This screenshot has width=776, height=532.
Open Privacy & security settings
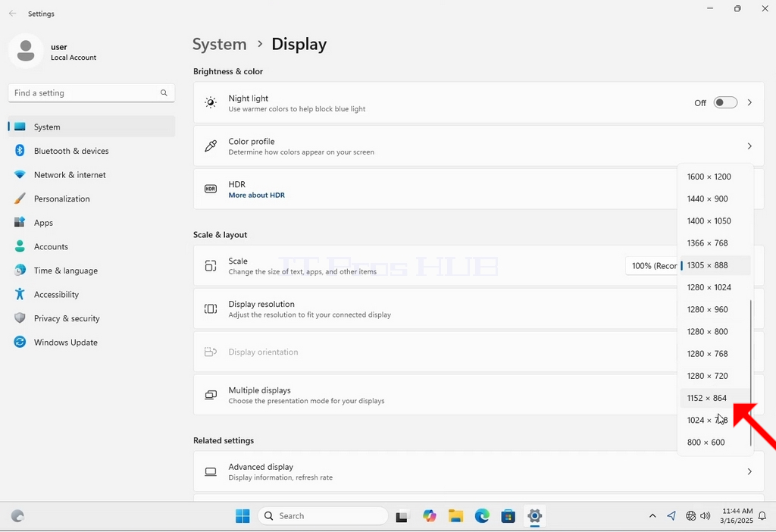click(x=92, y=318)
